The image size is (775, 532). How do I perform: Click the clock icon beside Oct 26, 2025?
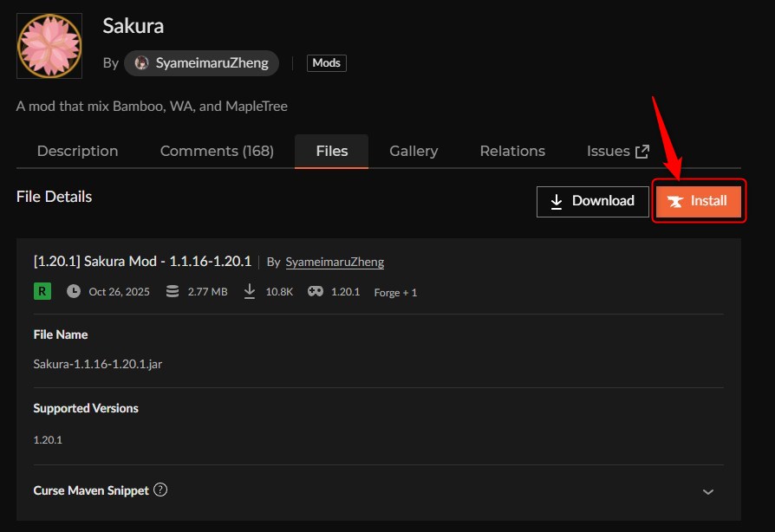click(x=74, y=291)
